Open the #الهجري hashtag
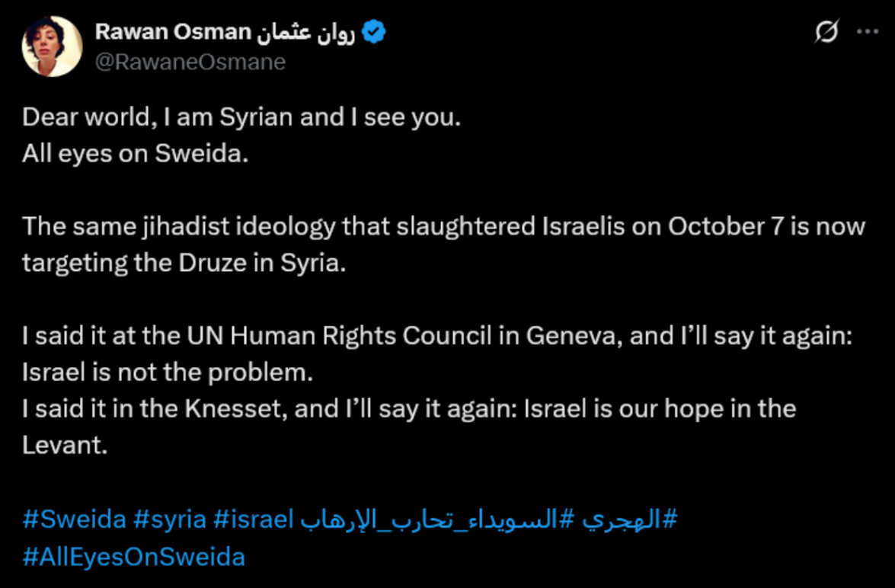Viewport: 895px width, 588px height. pos(630,520)
